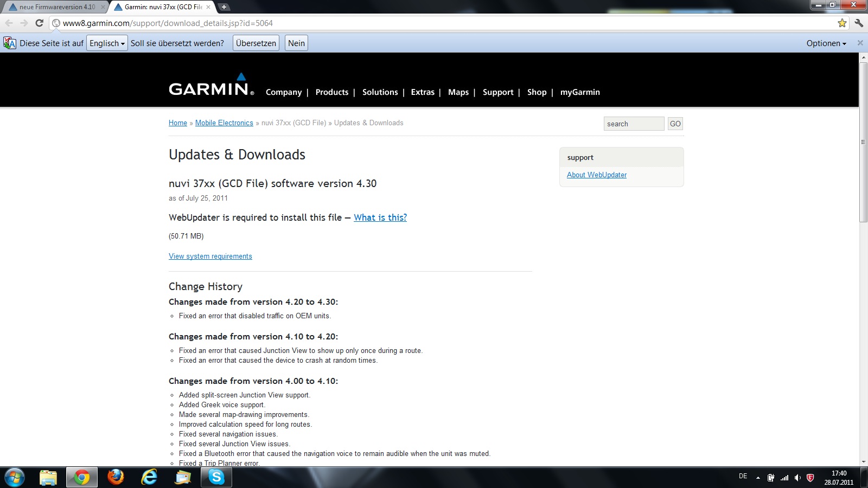Screen dimensions: 868x488
Task: Click the volume speaker tray icon
Action: click(x=797, y=478)
